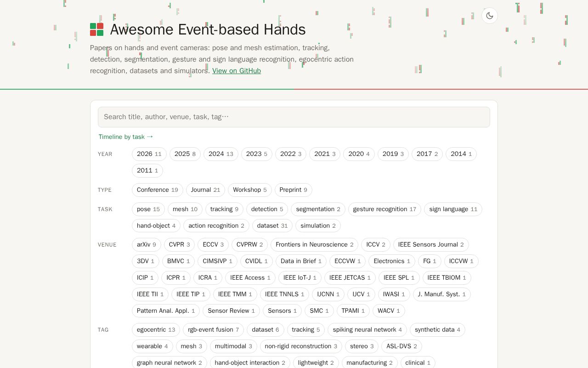Filter tasks by hand-object
This screenshot has height=368, width=588.
coord(156,226)
